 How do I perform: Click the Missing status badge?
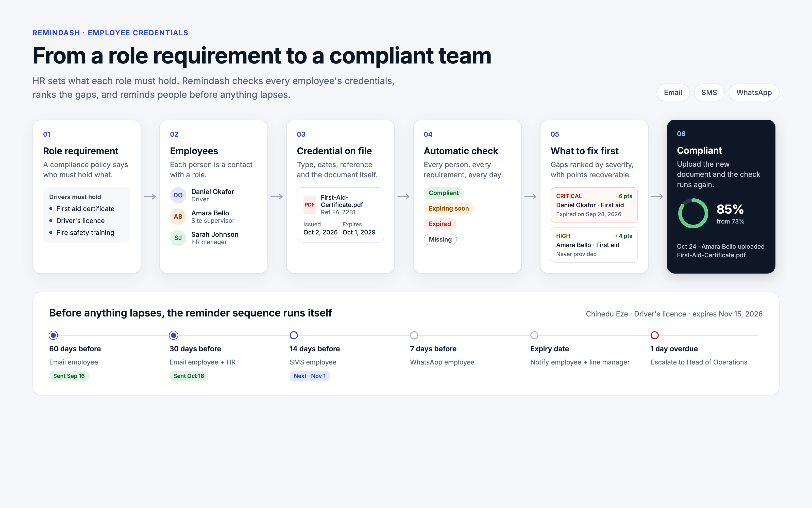440,239
